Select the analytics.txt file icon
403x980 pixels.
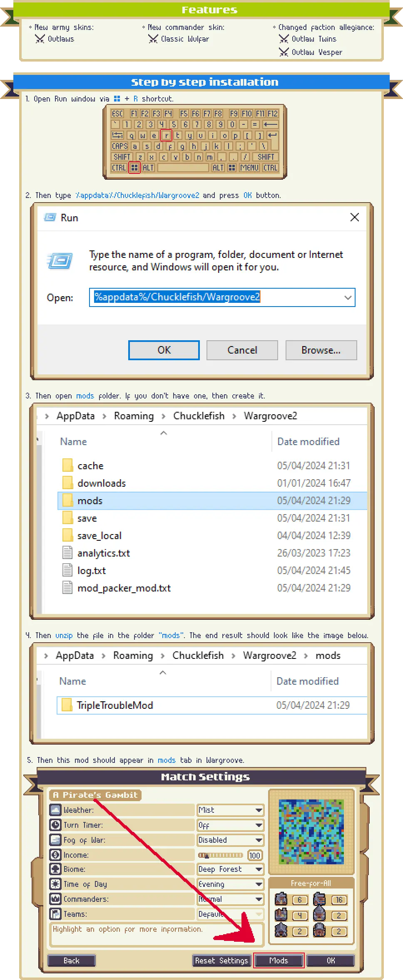click(x=67, y=553)
